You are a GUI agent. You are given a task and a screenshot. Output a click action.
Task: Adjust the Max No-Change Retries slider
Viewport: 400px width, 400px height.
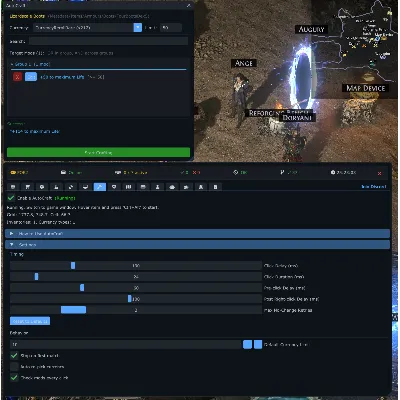pos(136,310)
